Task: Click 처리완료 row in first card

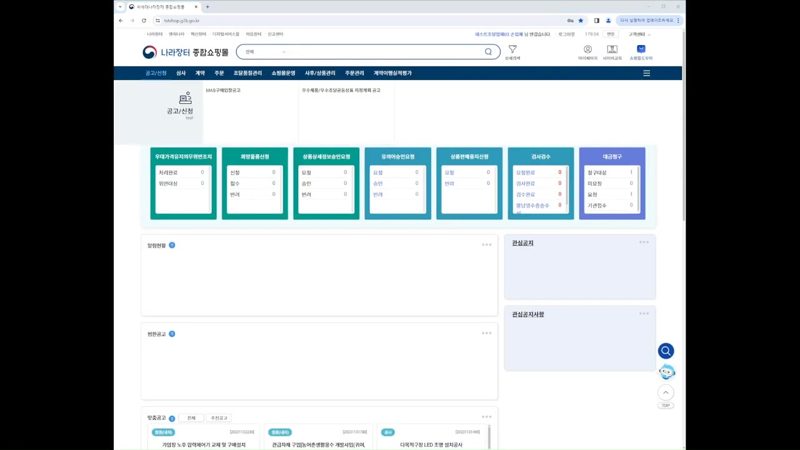Action: (x=182, y=172)
